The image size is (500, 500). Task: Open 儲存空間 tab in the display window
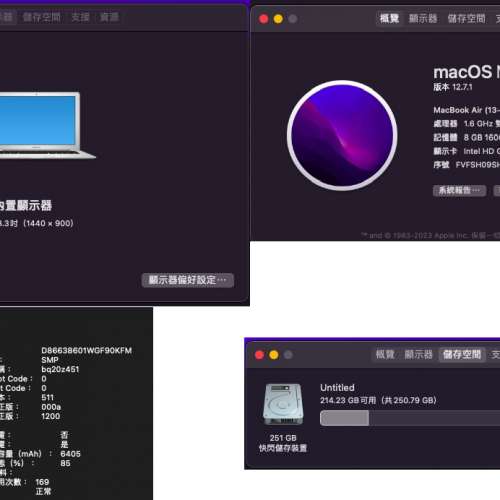(42, 17)
